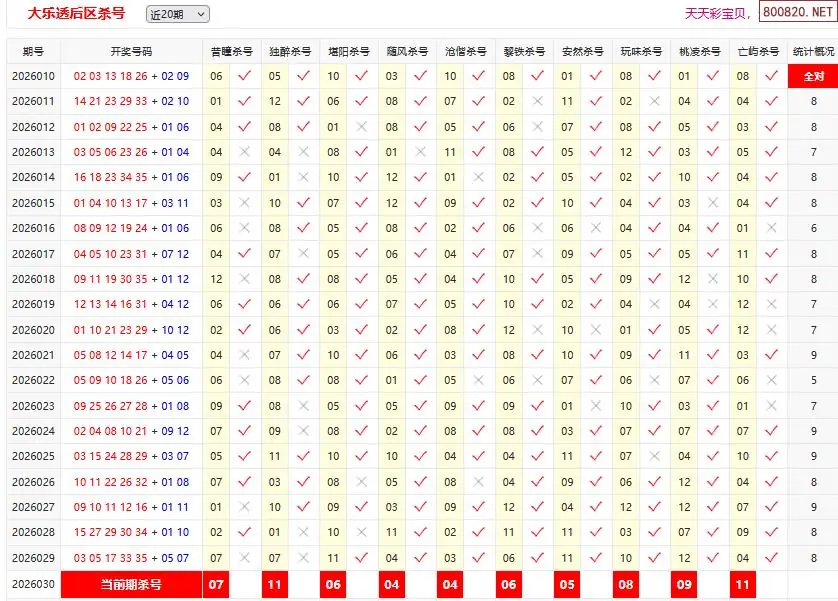Click the X mark in 黎铁杀号 for period 2026011
Screen dimensions: 838x601
coord(538,101)
